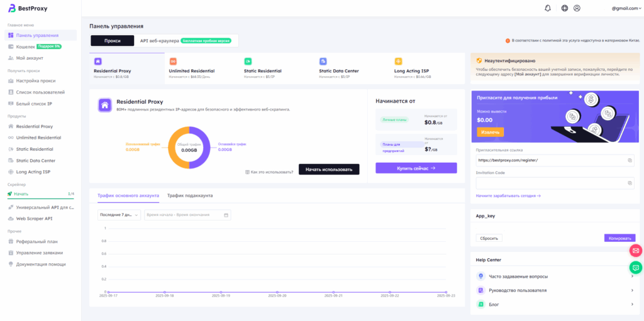644x321 pixels.
Task: Click Как это использовать? link
Action: 269,172
